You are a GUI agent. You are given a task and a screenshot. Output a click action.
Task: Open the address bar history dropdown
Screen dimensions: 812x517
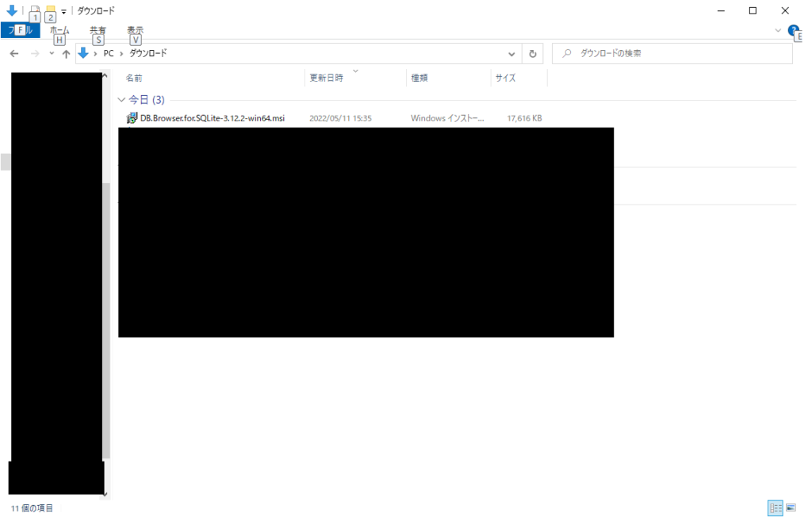click(x=511, y=53)
